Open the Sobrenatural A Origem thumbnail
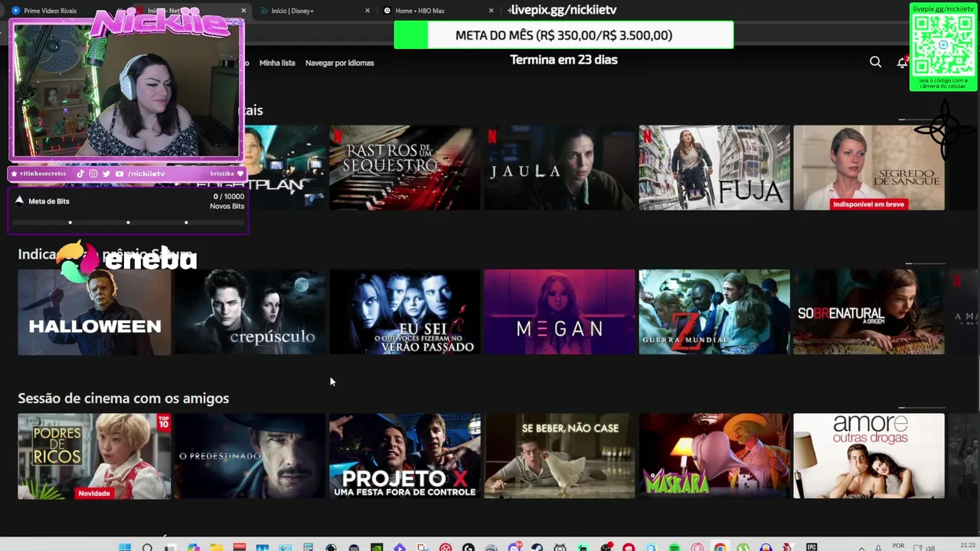Viewport: 980px width, 551px height. tap(869, 311)
